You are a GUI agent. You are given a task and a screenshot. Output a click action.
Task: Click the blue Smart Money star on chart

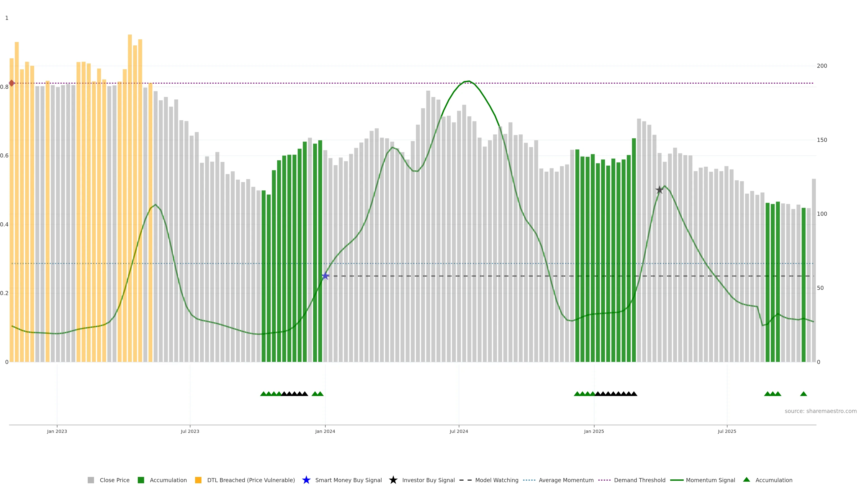click(x=325, y=276)
